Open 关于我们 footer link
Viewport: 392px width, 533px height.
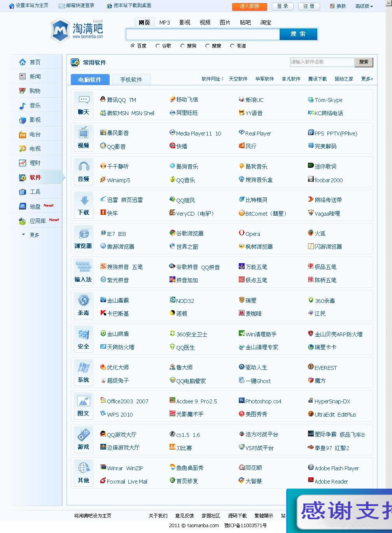(x=158, y=515)
